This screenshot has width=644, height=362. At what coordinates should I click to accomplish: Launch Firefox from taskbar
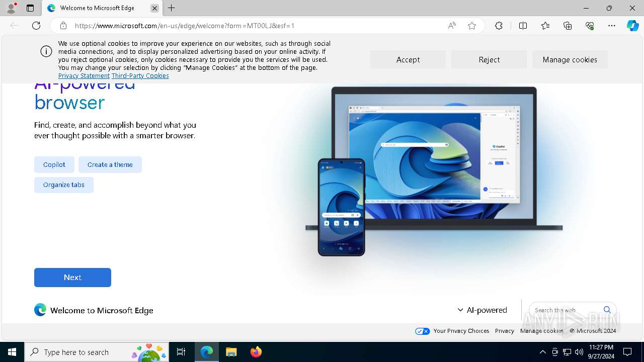pyautogui.click(x=256, y=352)
